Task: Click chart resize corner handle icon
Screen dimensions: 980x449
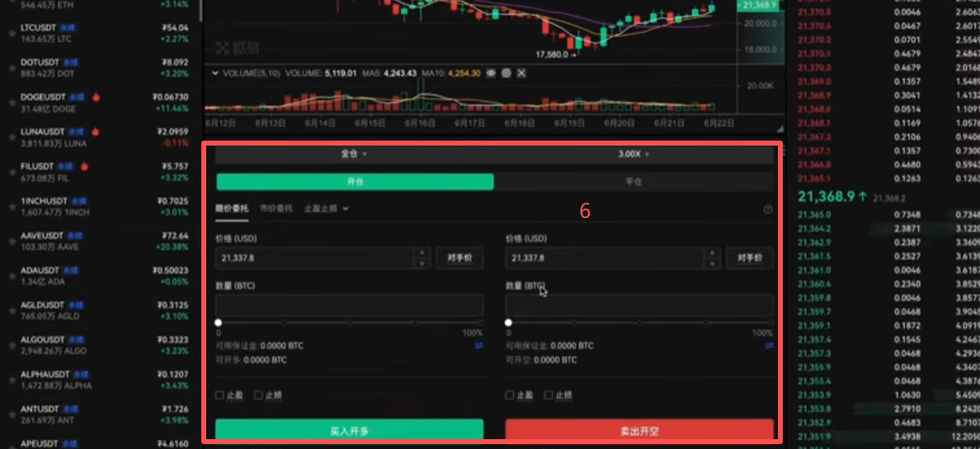Action: point(780,128)
